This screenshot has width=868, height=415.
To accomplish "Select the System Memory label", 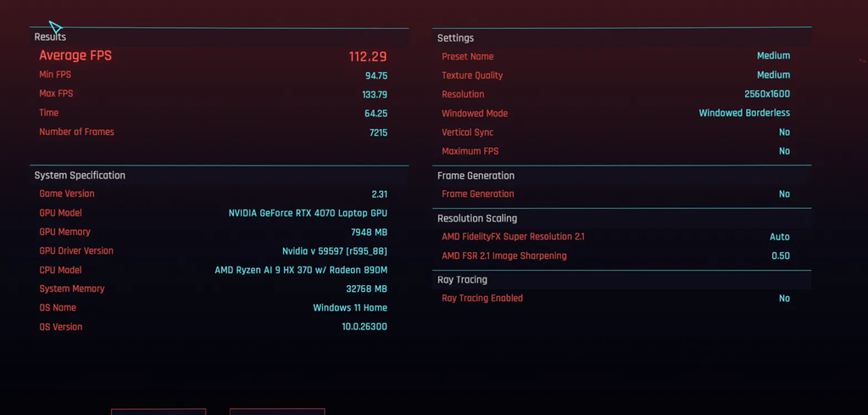I will [72, 289].
